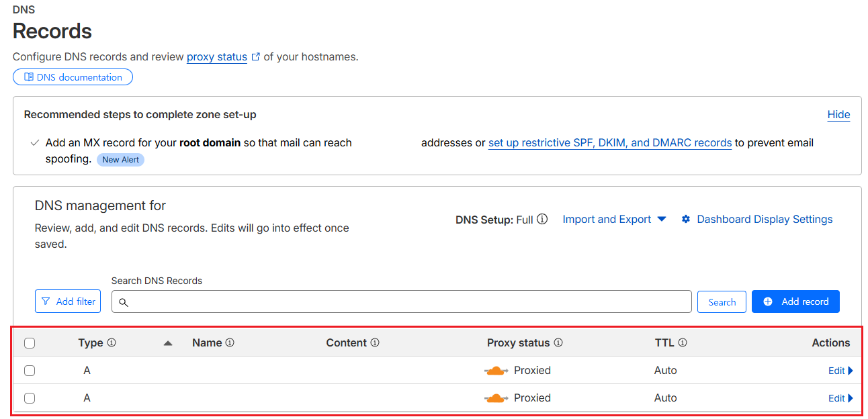Check the first A record checkbox
Image resolution: width=868 pixels, height=419 pixels.
30,371
